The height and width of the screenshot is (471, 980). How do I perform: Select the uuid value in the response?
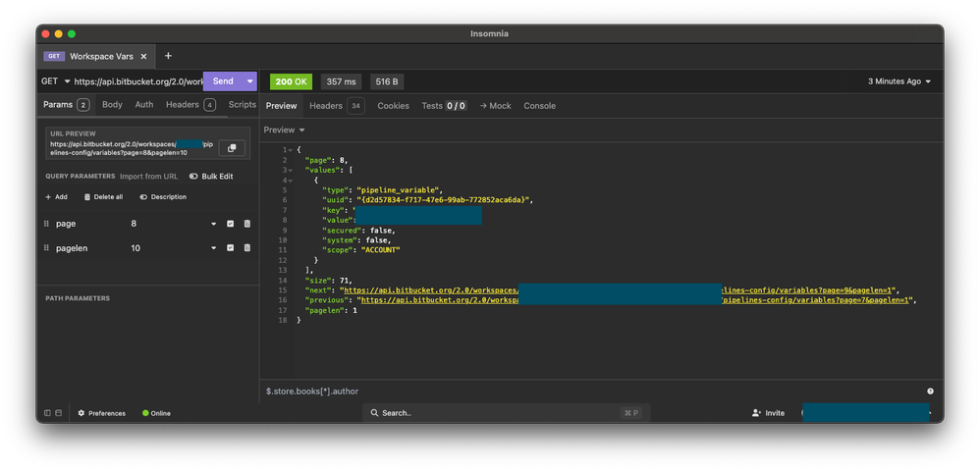[443, 200]
